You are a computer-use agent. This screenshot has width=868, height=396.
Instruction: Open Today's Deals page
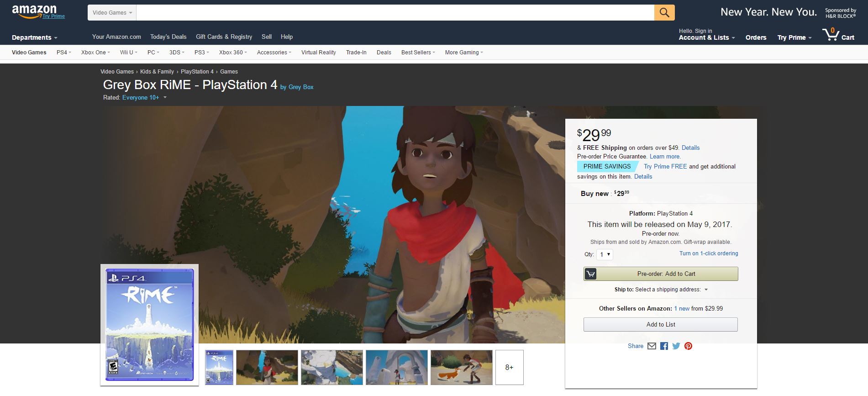(168, 37)
